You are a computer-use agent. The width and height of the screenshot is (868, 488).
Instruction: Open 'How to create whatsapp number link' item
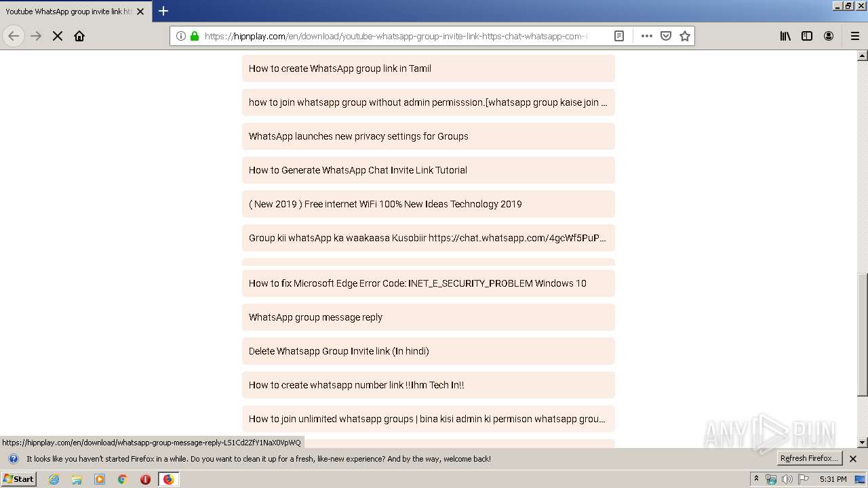[429, 385]
